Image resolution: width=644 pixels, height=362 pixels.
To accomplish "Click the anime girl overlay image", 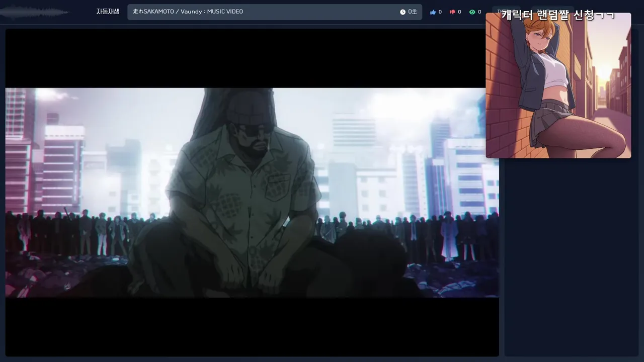I will pos(558,85).
